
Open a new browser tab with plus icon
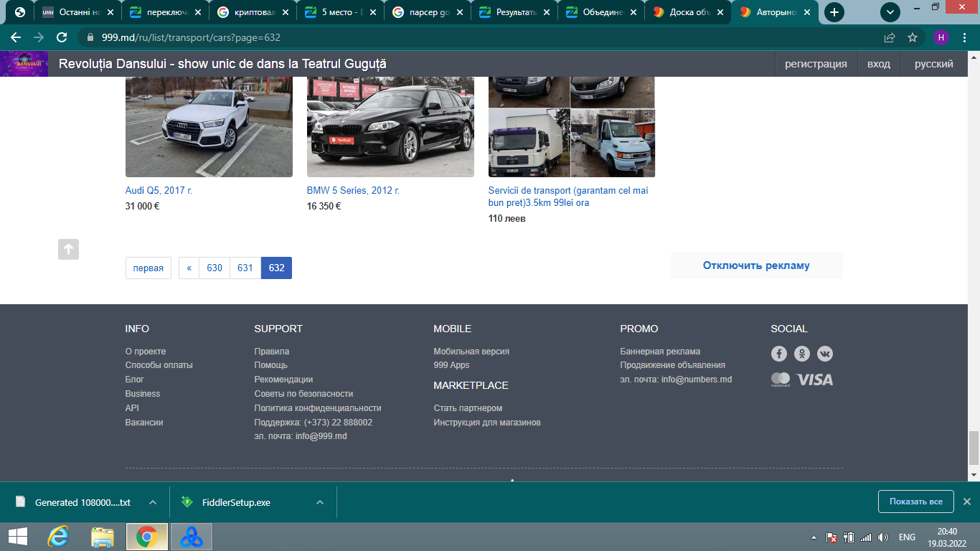[834, 12]
